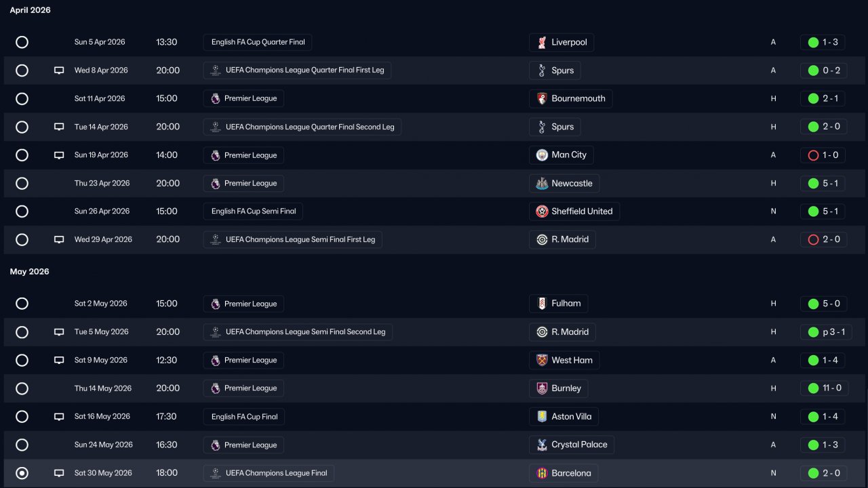
Task: Open UEFA Champions League Final competition button
Action: (269, 473)
